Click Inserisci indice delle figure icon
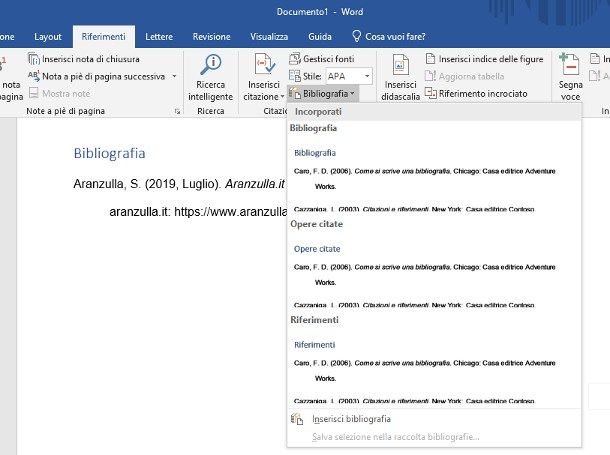This screenshot has height=455, width=610. 430,59
